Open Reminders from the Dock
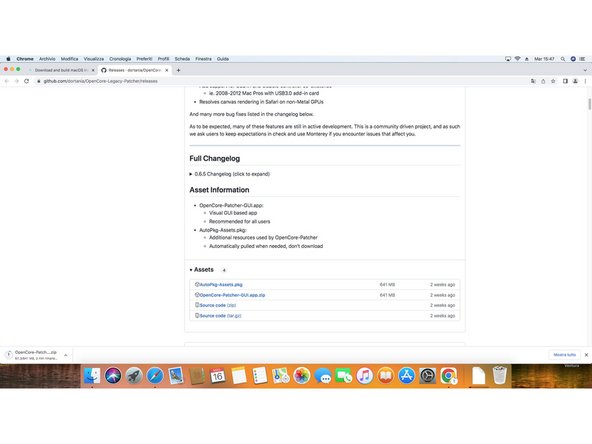The width and height of the screenshot is (592, 444). pos(260,376)
